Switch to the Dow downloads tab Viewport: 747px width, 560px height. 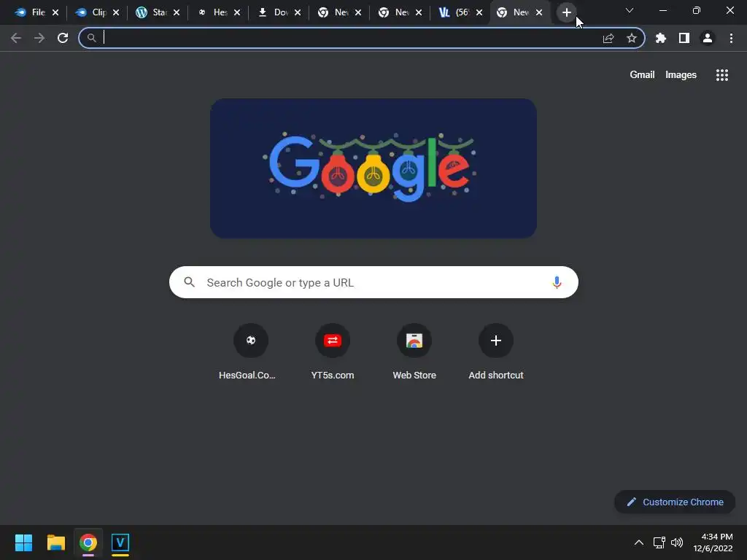point(273,13)
